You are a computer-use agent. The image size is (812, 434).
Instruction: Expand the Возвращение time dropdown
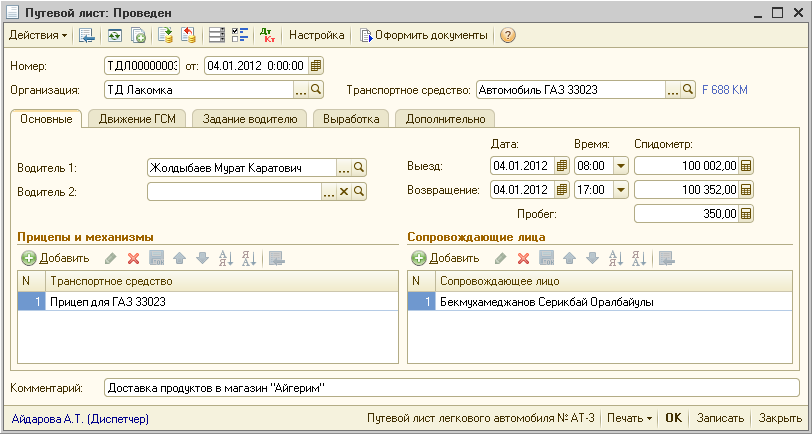[x=619, y=190]
